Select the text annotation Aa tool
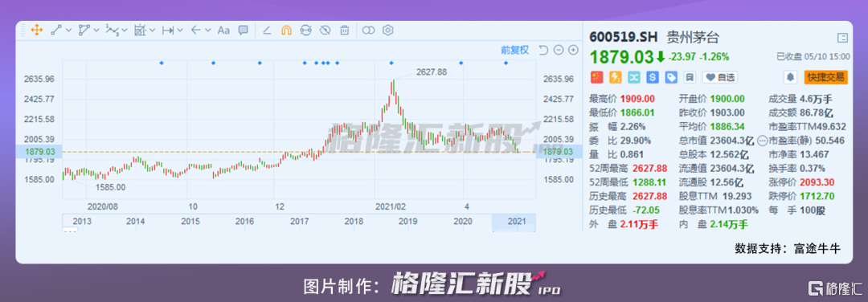This screenshot has width=868, height=302. point(223,31)
